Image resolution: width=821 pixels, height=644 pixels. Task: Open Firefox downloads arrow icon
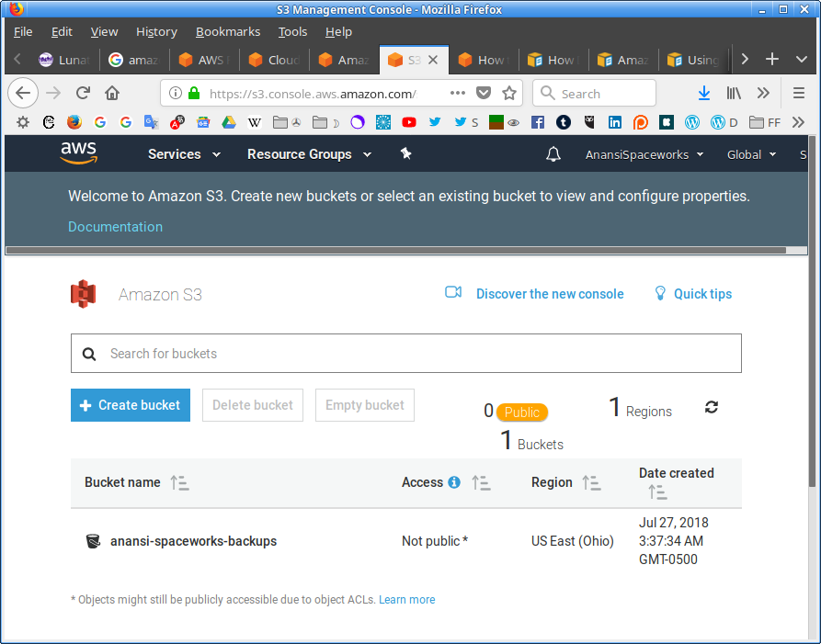[x=704, y=94]
